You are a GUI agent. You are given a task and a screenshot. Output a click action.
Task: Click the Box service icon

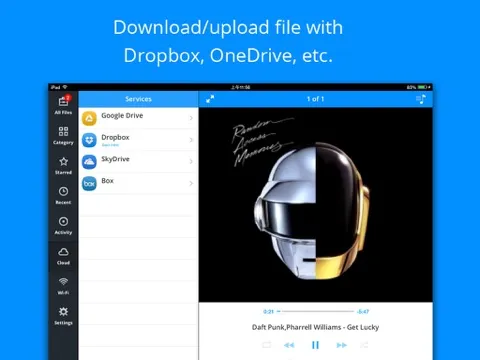[x=89, y=183]
